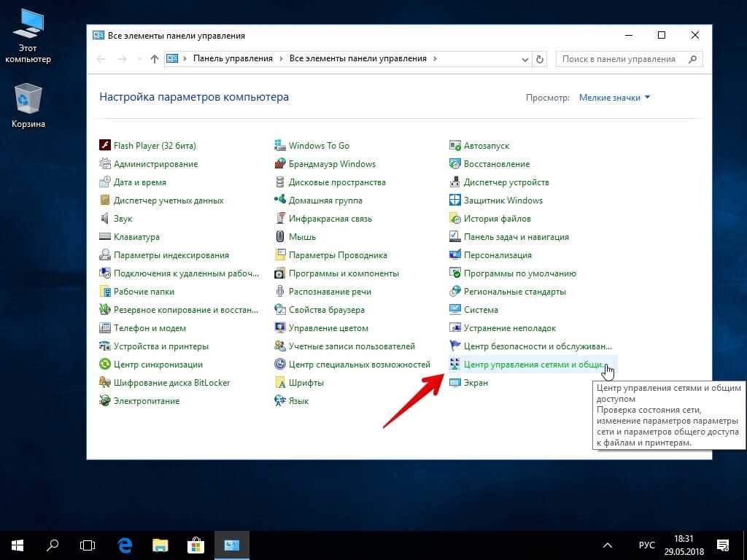Open the Шрифты icon
Viewport: 747px width, 560px height.
coord(280,383)
